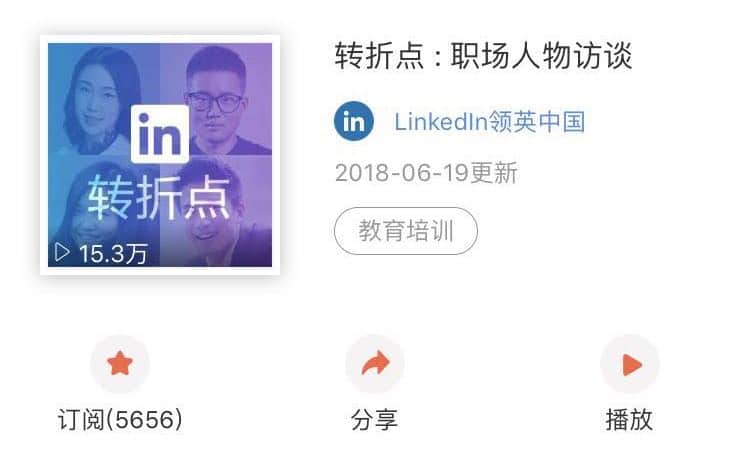
Task: Tap the orange play triangle button
Action: pos(630,364)
